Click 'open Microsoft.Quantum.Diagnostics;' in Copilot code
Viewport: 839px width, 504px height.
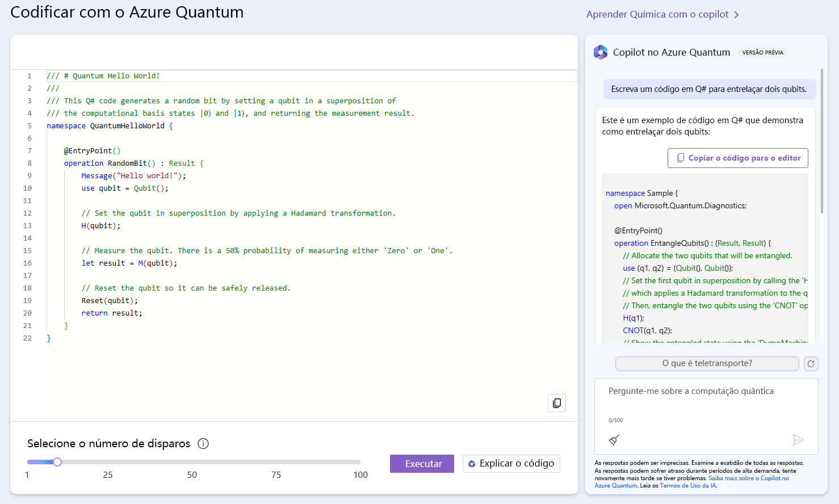pyautogui.click(x=680, y=205)
